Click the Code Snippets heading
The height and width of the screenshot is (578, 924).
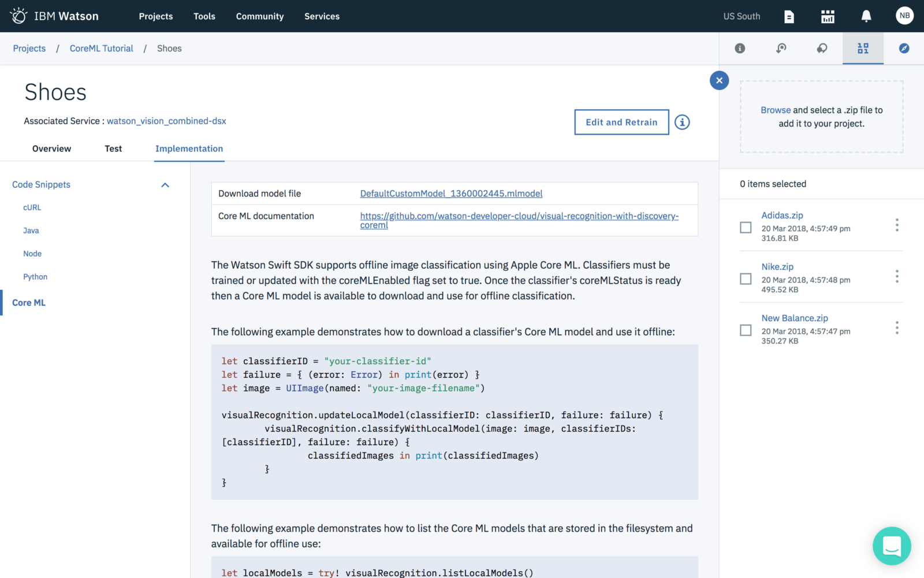click(x=41, y=184)
